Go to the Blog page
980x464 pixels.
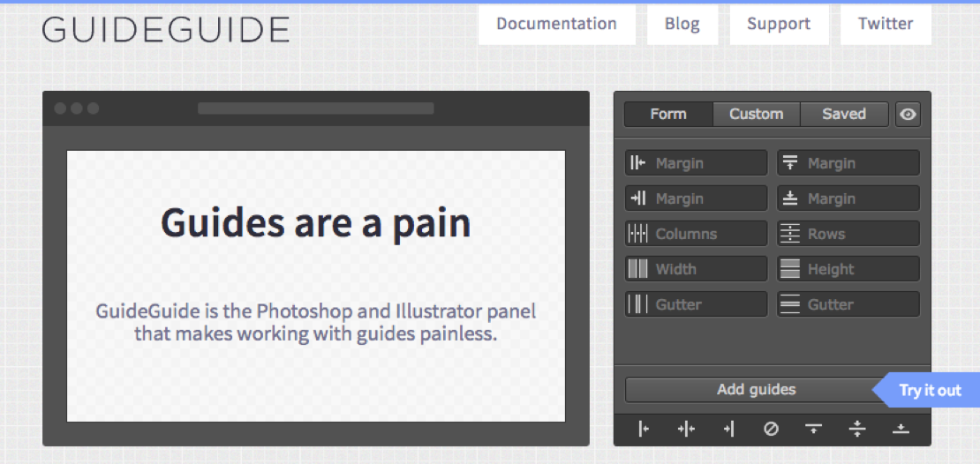[x=682, y=25]
